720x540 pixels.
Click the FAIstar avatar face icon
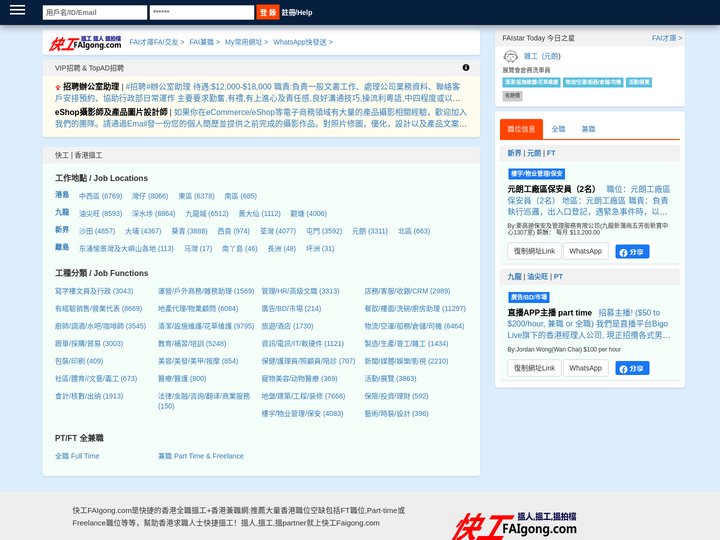click(510, 56)
